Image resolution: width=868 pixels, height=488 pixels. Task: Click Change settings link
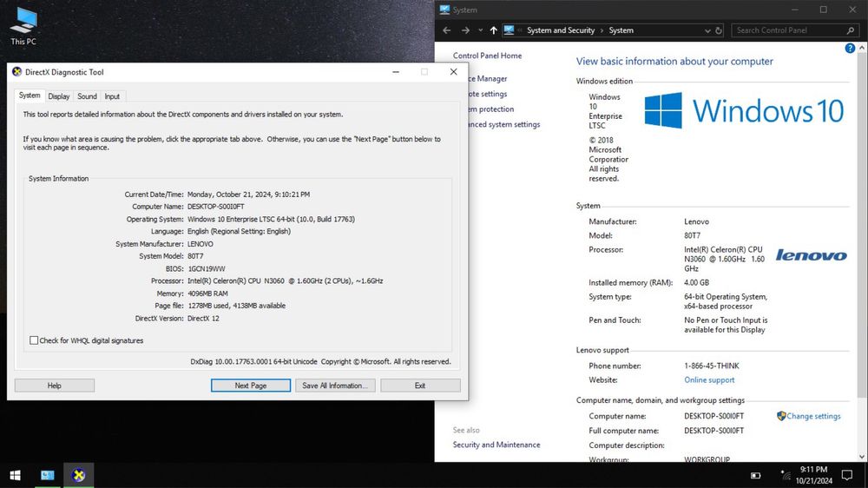813,416
